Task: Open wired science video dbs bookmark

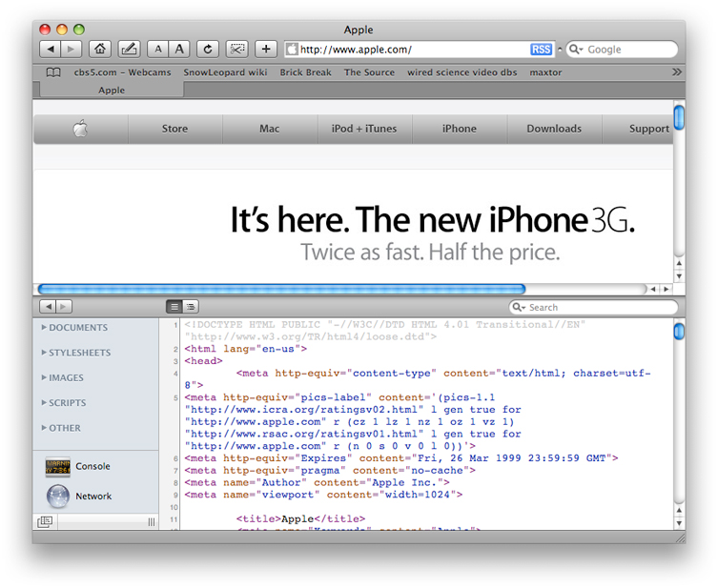Action: click(x=462, y=72)
